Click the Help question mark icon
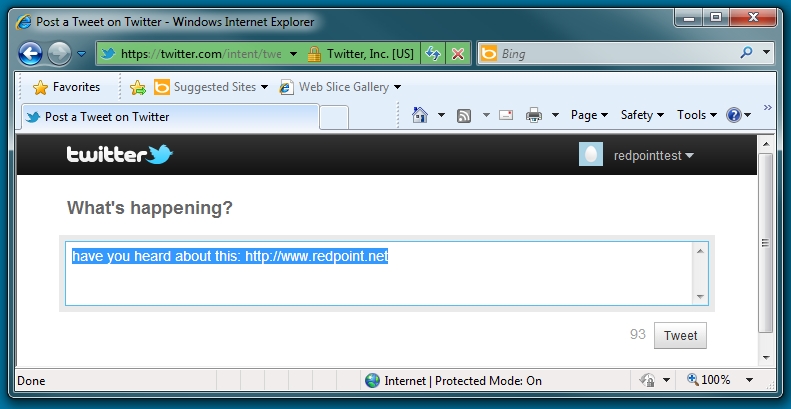 coord(734,115)
